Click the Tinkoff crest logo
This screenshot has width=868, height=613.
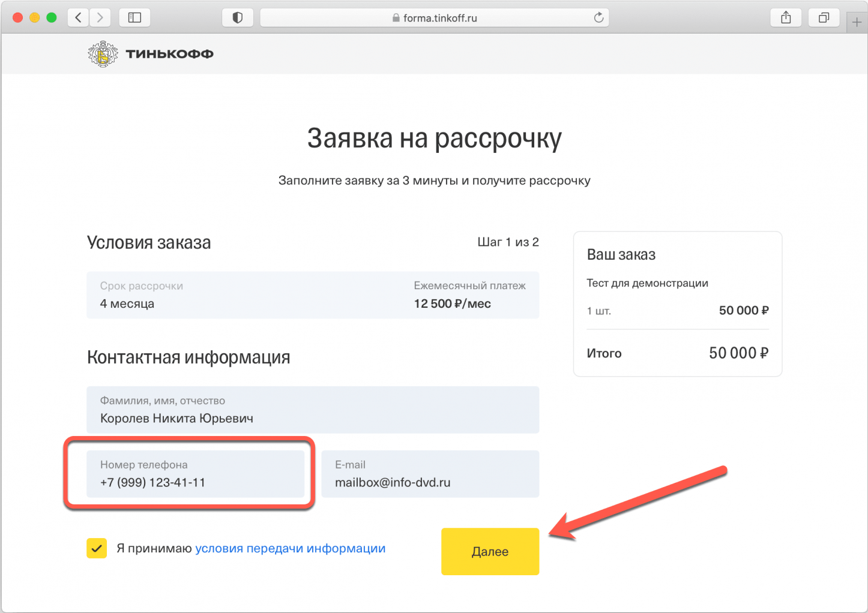[103, 54]
